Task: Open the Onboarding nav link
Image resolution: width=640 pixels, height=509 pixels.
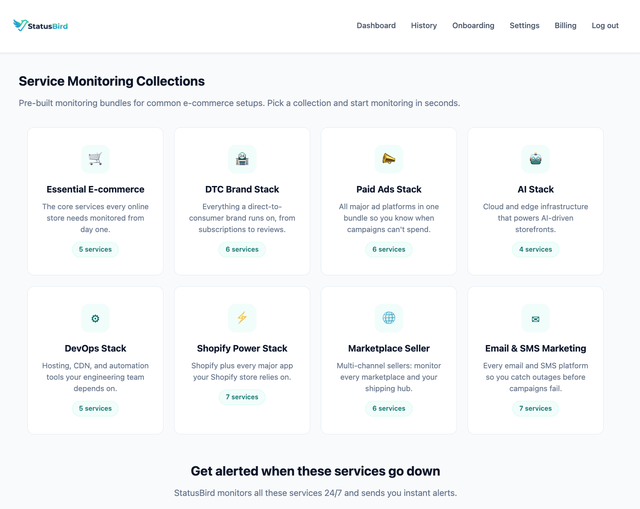Action: coord(473,25)
